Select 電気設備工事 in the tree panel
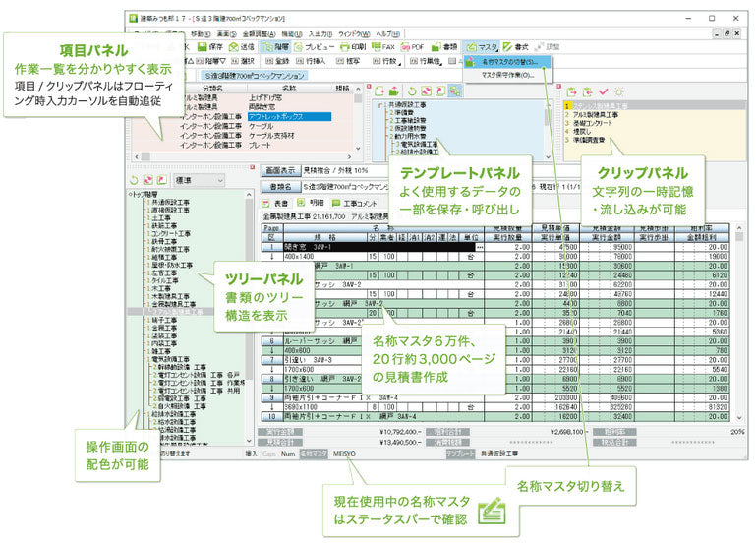 [x=169, y=361]
